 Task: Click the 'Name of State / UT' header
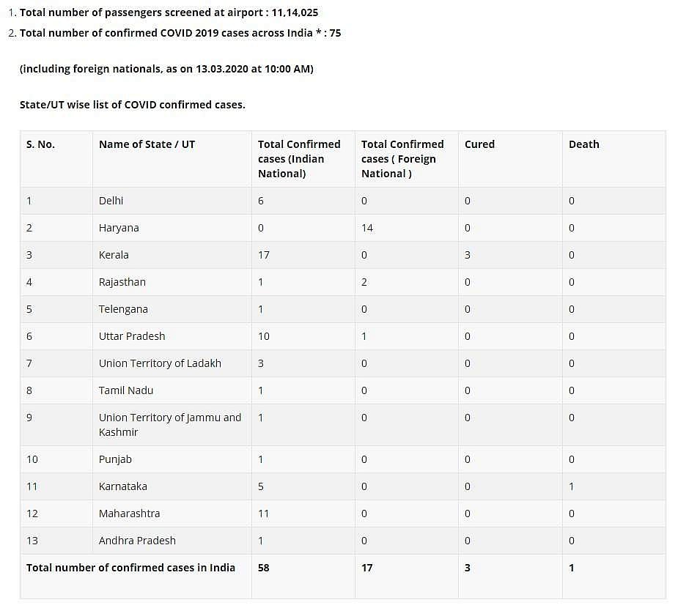(147, 144)
